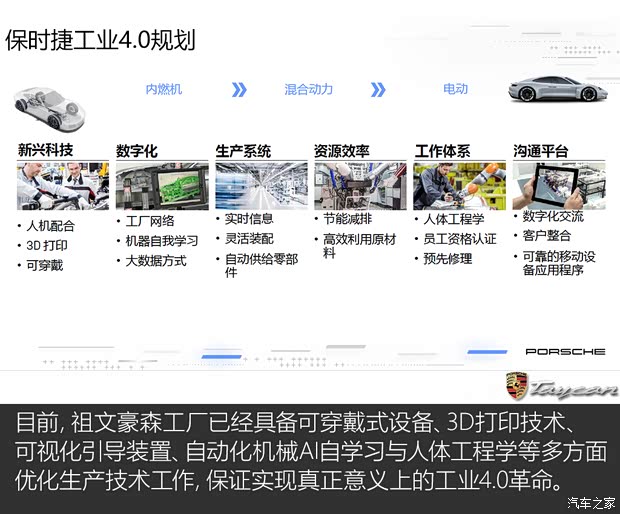Click the 节能减排 bullet item

click(x=344, y=219)
